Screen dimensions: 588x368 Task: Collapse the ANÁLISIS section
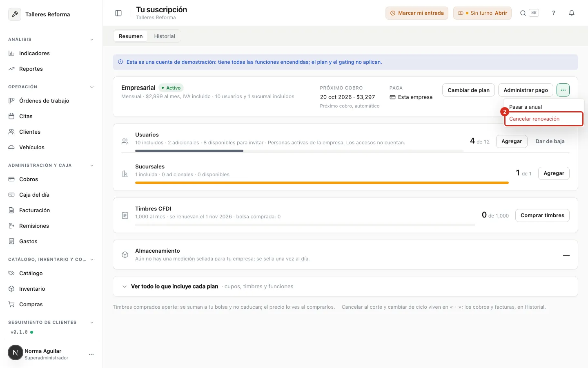(x=92, y=40)
